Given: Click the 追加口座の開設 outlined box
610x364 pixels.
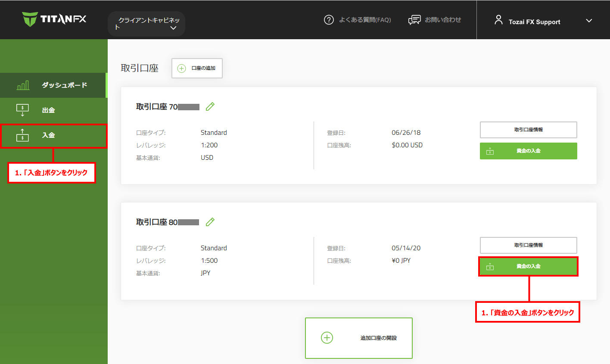Looking at the screenshot, I should 358,338.
